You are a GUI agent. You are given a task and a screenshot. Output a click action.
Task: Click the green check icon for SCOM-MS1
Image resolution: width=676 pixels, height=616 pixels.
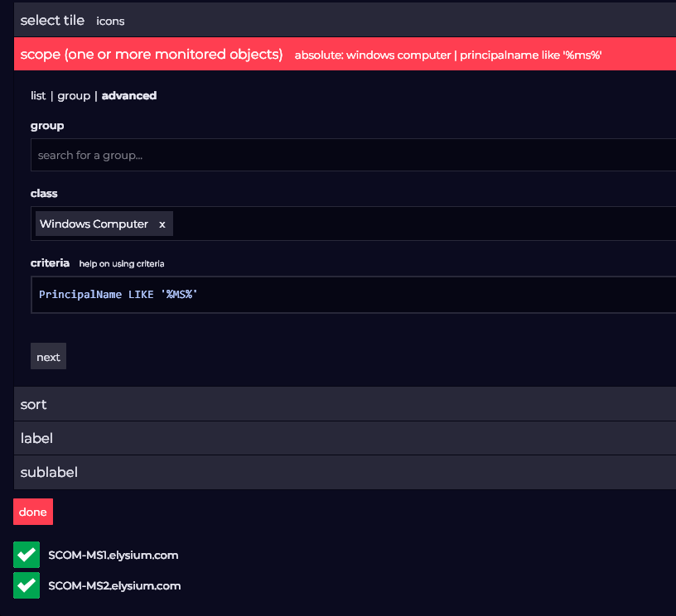coord(27,555)
